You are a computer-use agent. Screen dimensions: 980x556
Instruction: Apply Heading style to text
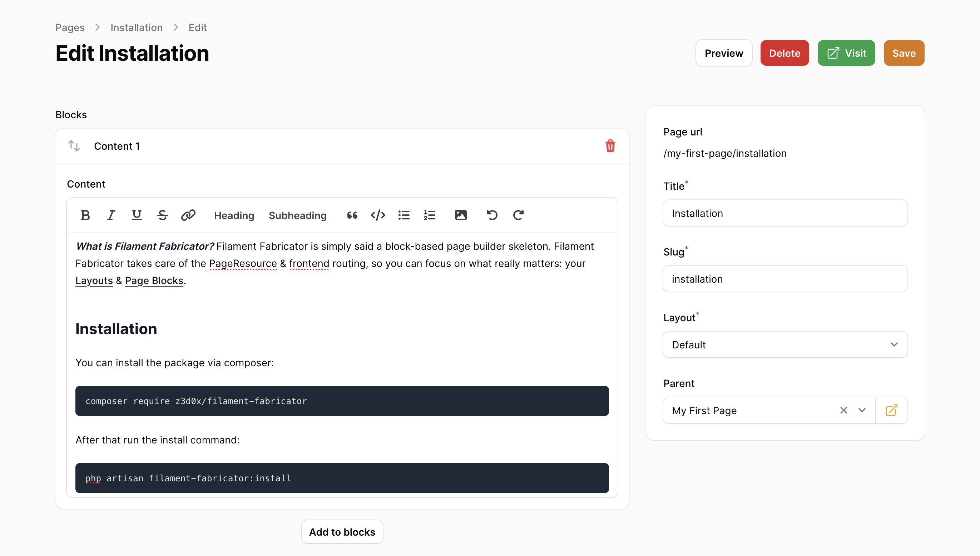(x=234, y=215)
